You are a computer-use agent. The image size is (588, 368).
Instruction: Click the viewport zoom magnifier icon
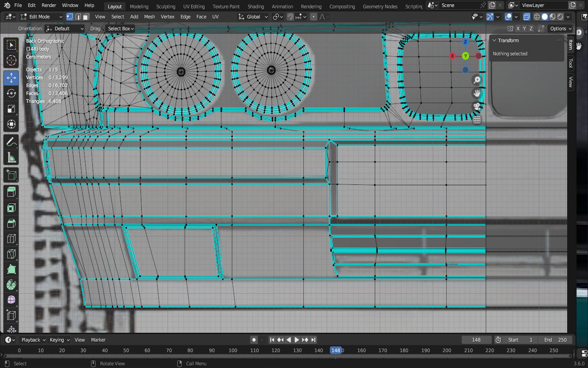(x=477, y=80)
